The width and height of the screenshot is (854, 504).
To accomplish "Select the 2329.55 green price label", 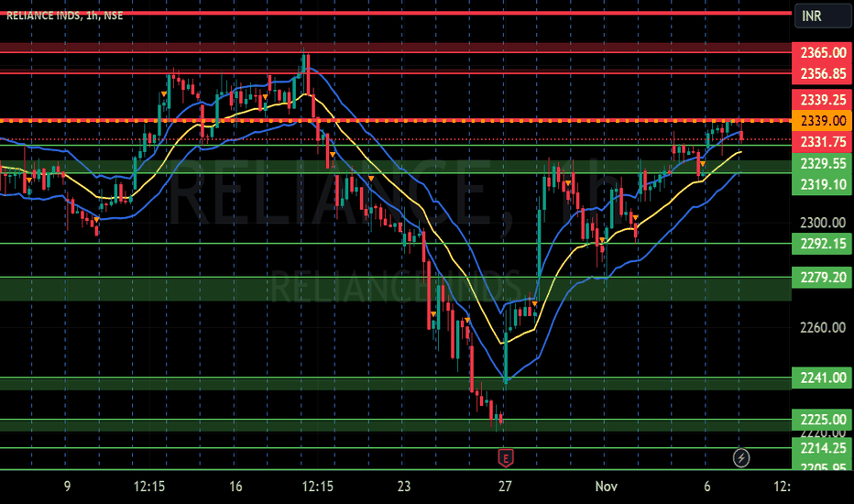I will pos(823,163).
